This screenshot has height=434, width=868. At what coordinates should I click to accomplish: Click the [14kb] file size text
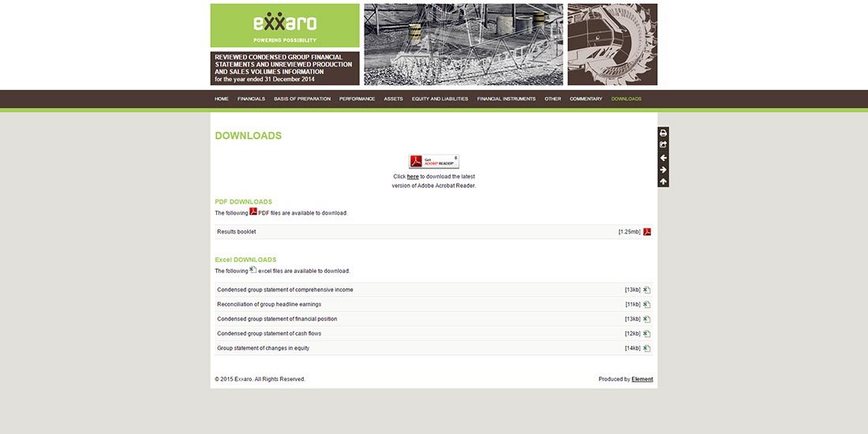click(x=633, y=348)
